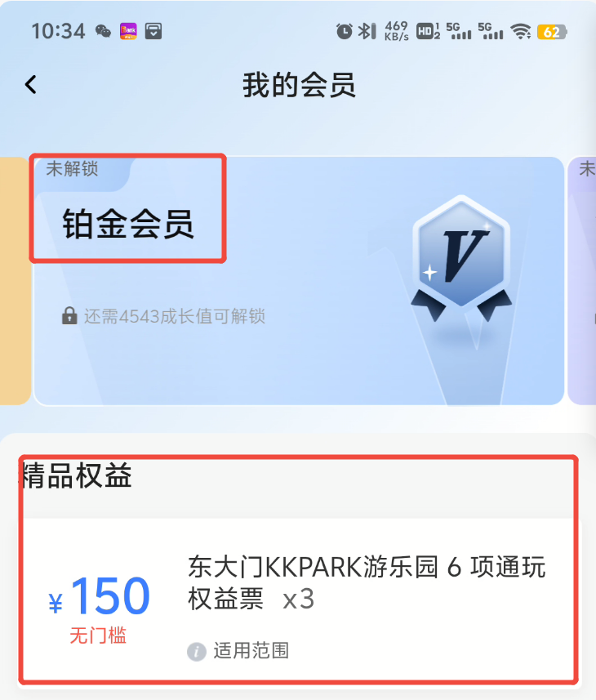This screenshot has height=700, width=596.
Task: Open 东大门KKPARK游乐园 ticket benefit
Action: (x=367, y=582)
